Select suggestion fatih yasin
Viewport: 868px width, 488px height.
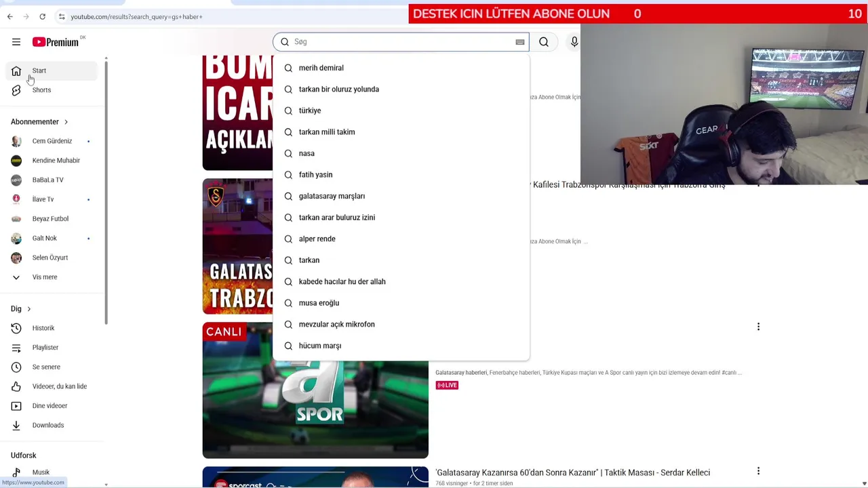click(x=401, y=175)
